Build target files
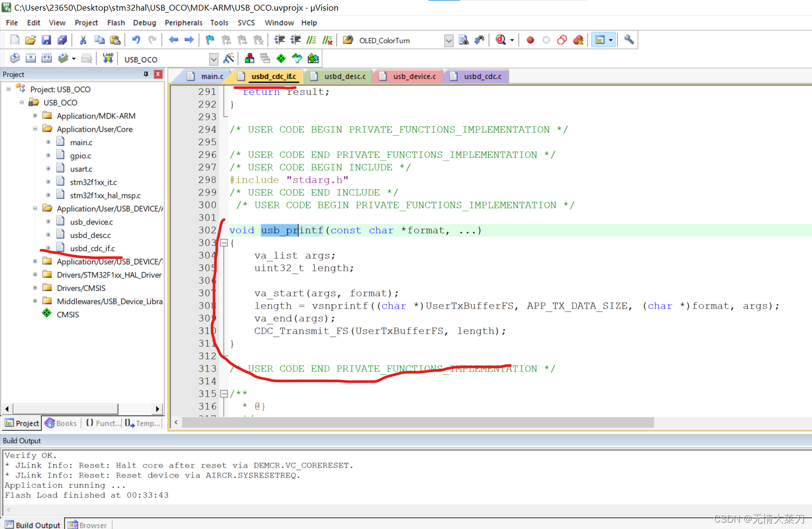This screenshot has height=529, width=812. point(31,58)
